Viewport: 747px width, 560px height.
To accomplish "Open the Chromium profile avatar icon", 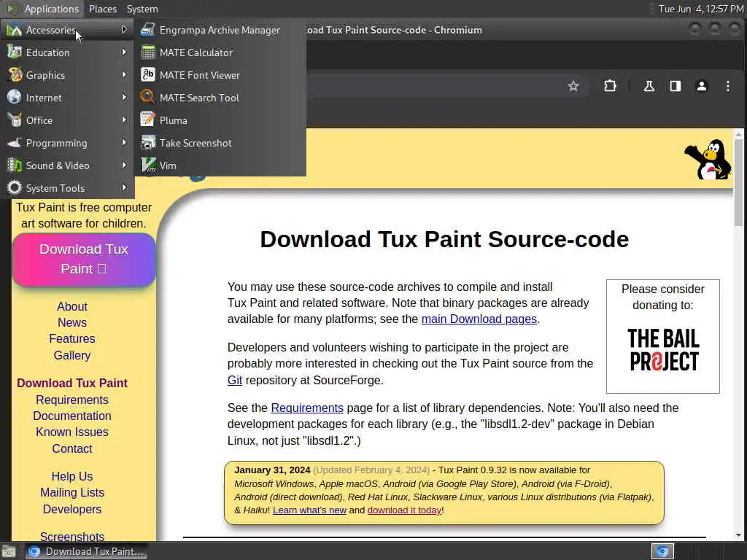I will (x=701, y=86).
